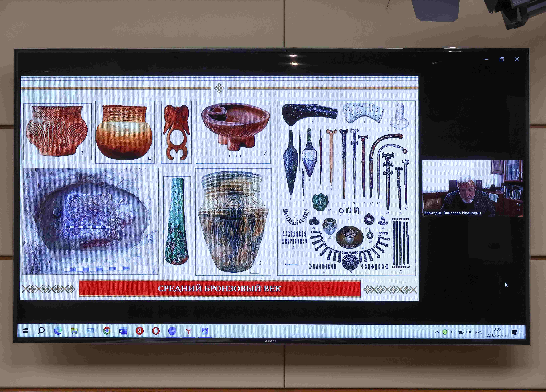
Task: Expand hidden system tray icons chevron
Action: coord(437,332)
